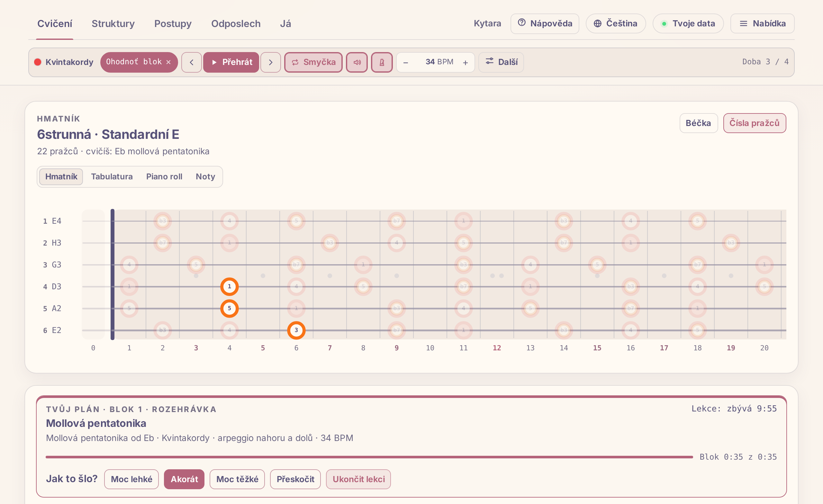Increase BPM with the plus button

(x=465, y=62)
